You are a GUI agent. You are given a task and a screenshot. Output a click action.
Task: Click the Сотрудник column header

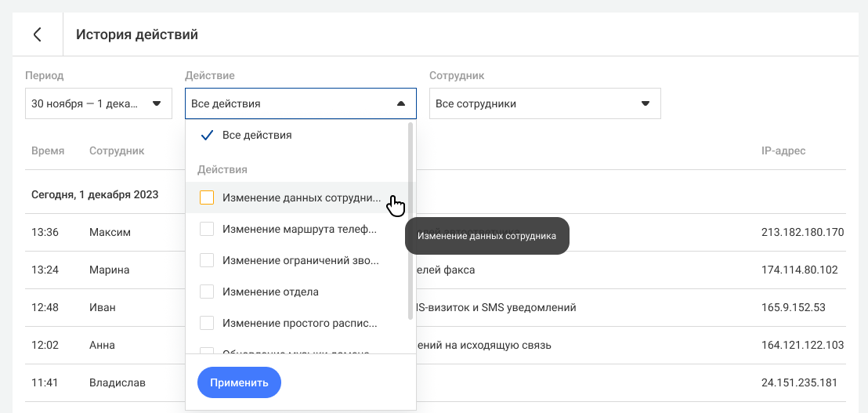117,150
